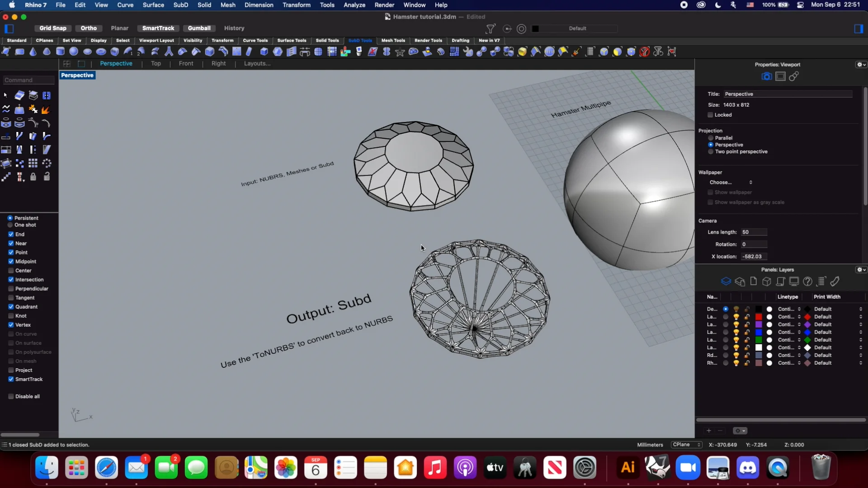Toggle the Gumball button
The image size is (868, 488).
point(199,28)
